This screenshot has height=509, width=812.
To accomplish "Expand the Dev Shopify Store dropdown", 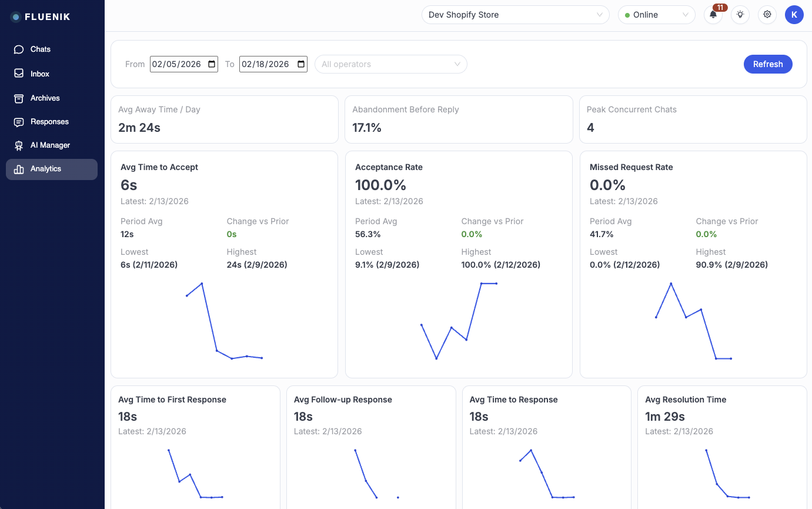I will [x=515, y=15].
